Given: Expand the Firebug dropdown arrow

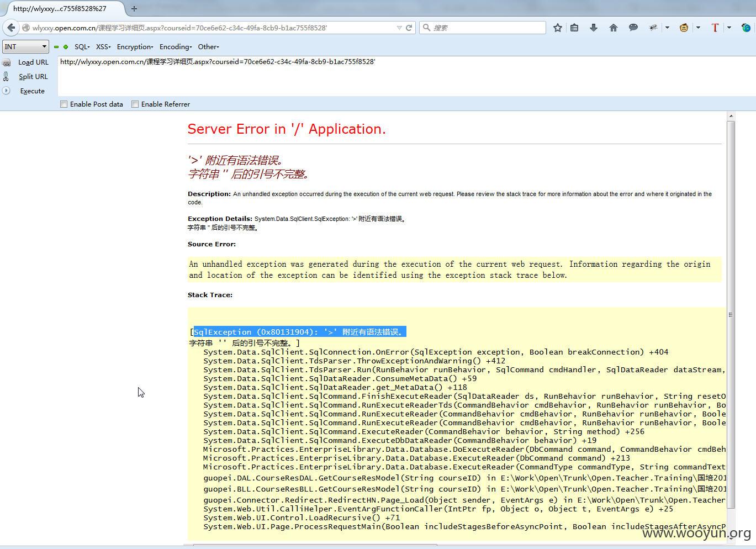Looking at the screenshot, I should coord(667,28).
